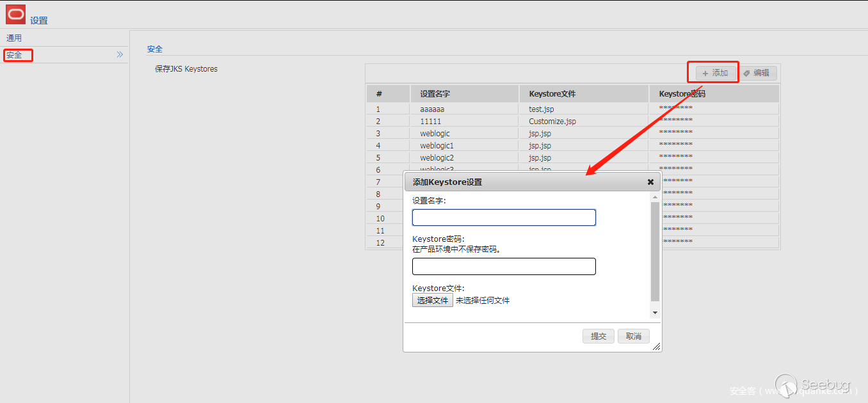Screen dimensions: 868x403
Task: Select the 安全 sidebar menu item
Action: click(15, 55)
